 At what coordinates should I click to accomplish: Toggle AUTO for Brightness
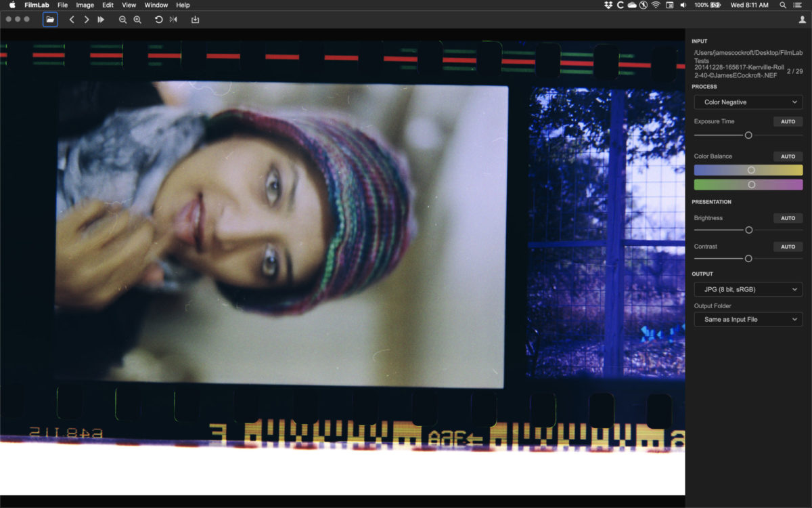[788, 218]
